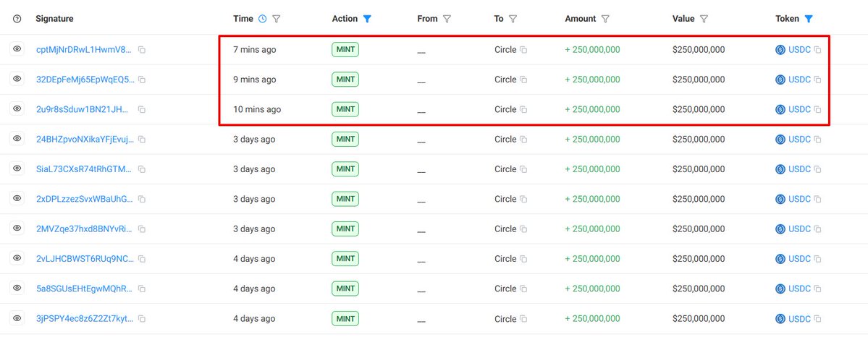View details eye icon for 32DEpFeMj65EpWqEQ5 row
The width and height of the screenshot is (868, 337).
(17, 79)
